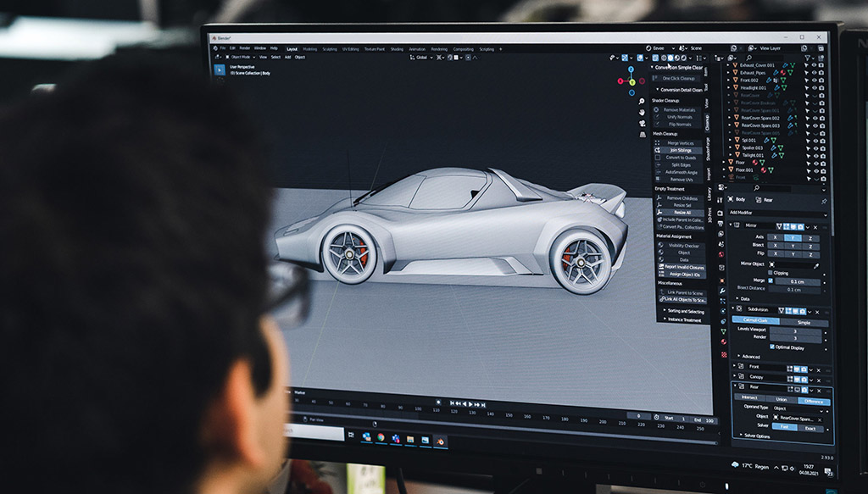Toggle the camera view icon in viewport
The width and height of the screenshot is (868, 494).
643,124
